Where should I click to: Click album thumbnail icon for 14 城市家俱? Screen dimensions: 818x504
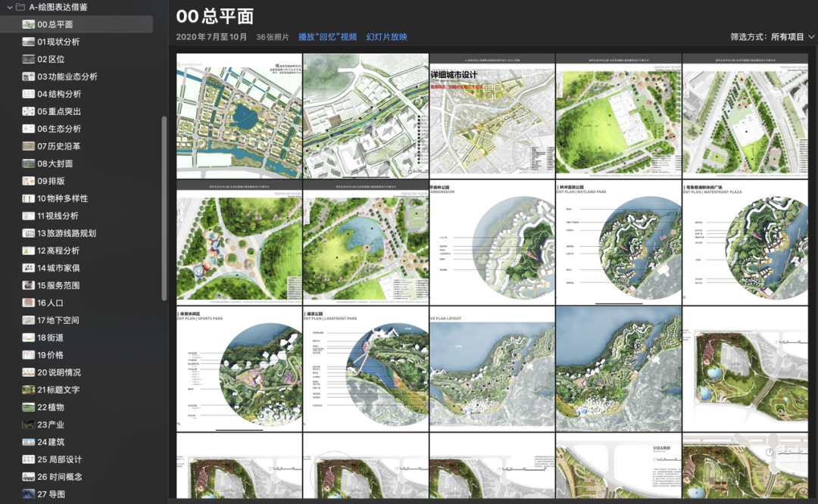pos(28,268)
